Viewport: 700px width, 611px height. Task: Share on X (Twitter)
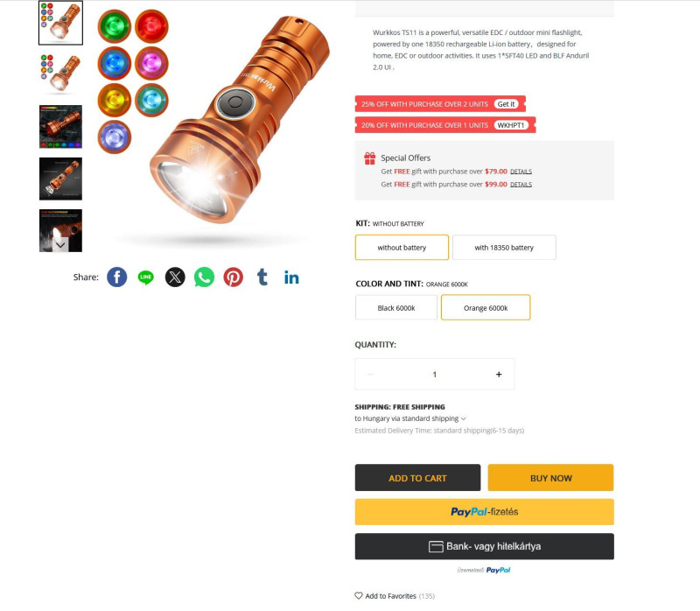coord(175,277)
